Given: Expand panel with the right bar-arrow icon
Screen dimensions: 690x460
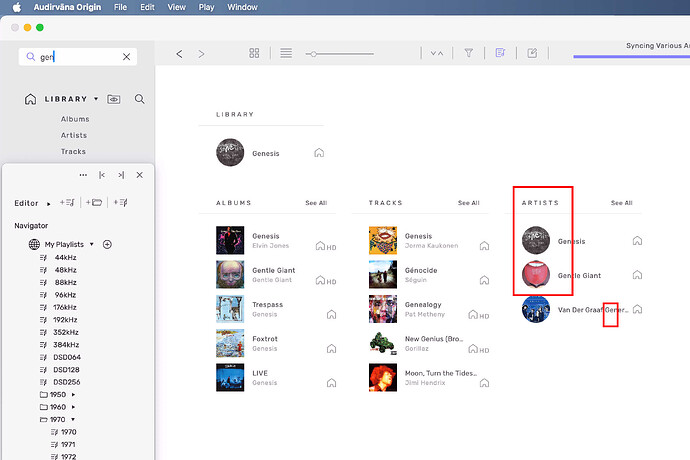Looking at the screenshot, I should pos(121,175).
